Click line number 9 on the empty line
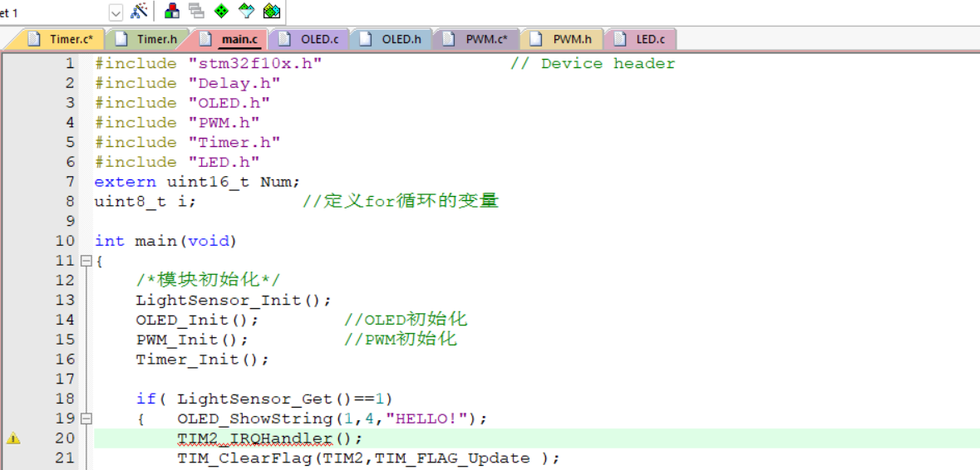The width and height of the screenshot is (980, 470). click(70, 221)
